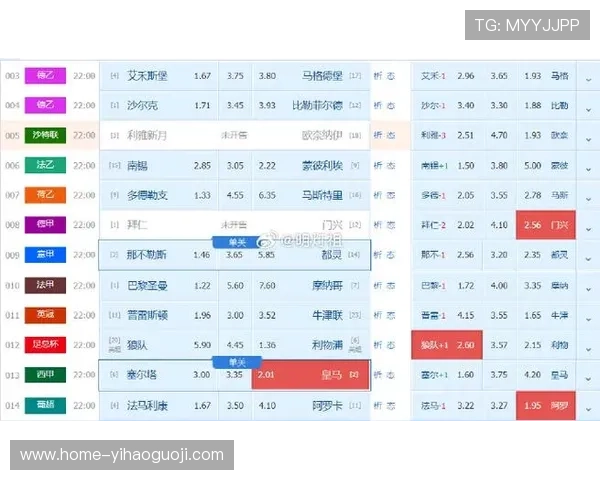The width and height of the screenshot is (600, 480).
Task: Open 态 status for match 012 狼队
Action: [390, 345]
